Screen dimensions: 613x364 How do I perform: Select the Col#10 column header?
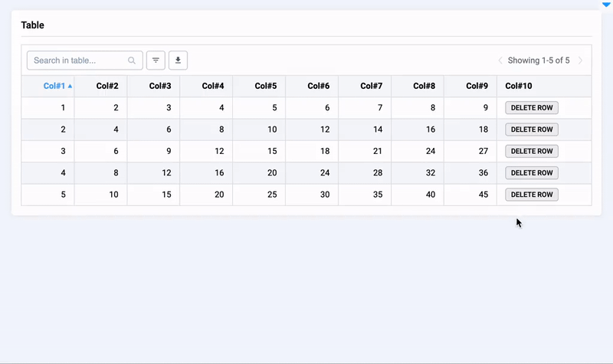click(x=519, y=87)
